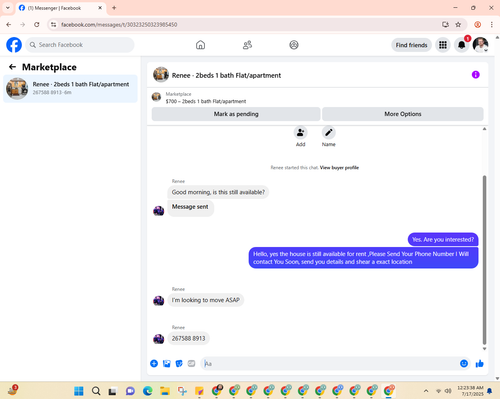
Task: Click the browser back button
Action: point(9,24)
